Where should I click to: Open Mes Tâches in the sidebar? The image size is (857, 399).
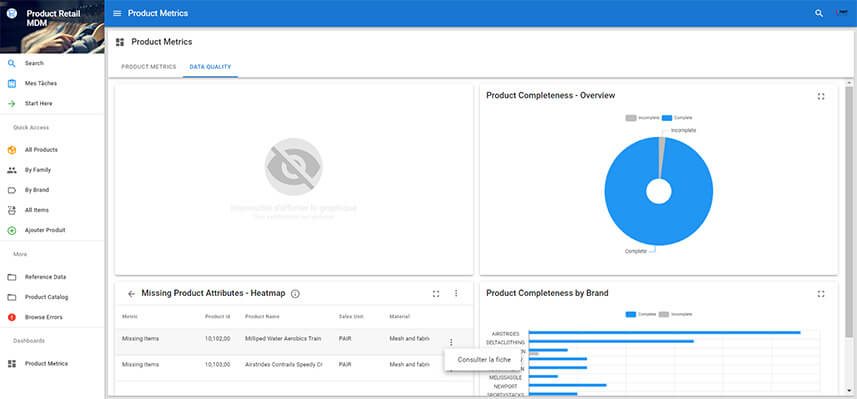point(41,84)
